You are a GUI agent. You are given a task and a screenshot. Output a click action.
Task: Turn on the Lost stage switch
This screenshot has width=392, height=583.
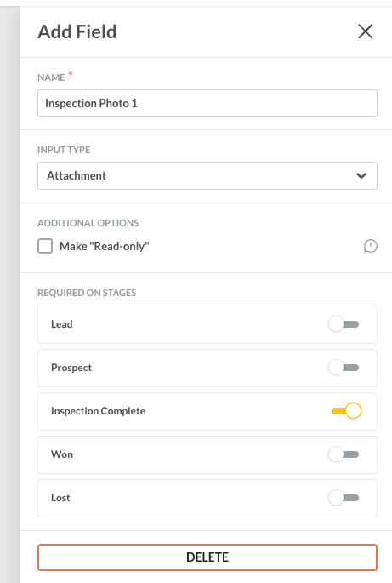344,498
